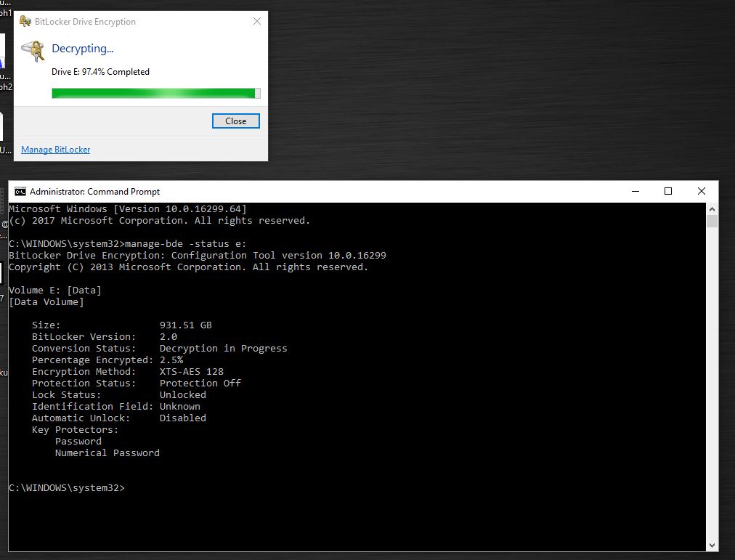Click the Drive E decryption progress bar
Viewport: 735px width, 560px height.
156,93
